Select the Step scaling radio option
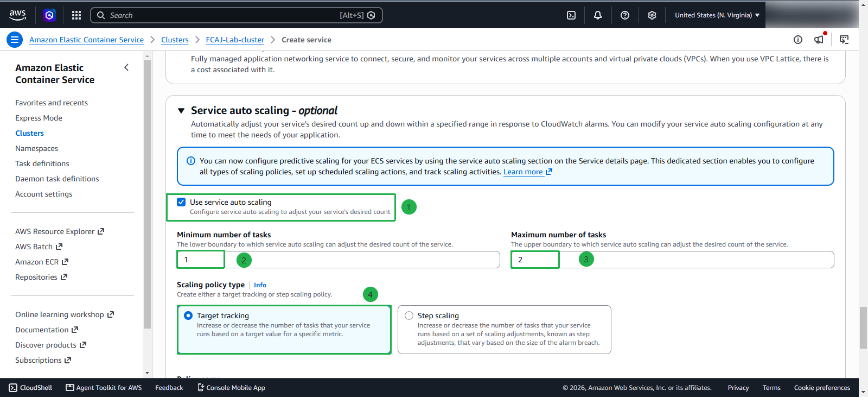This screenshot has height=397, width=868. pyautogui.click(x=409, y=316)
